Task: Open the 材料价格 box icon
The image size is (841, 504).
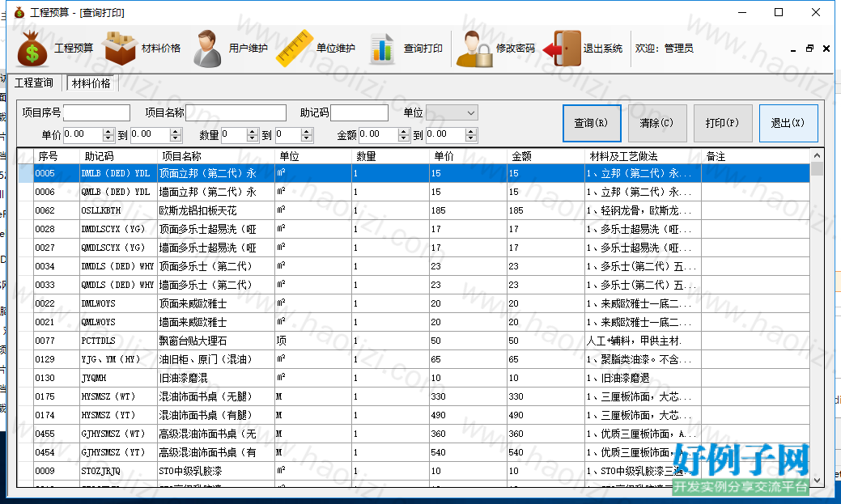Action: point(120,49)
